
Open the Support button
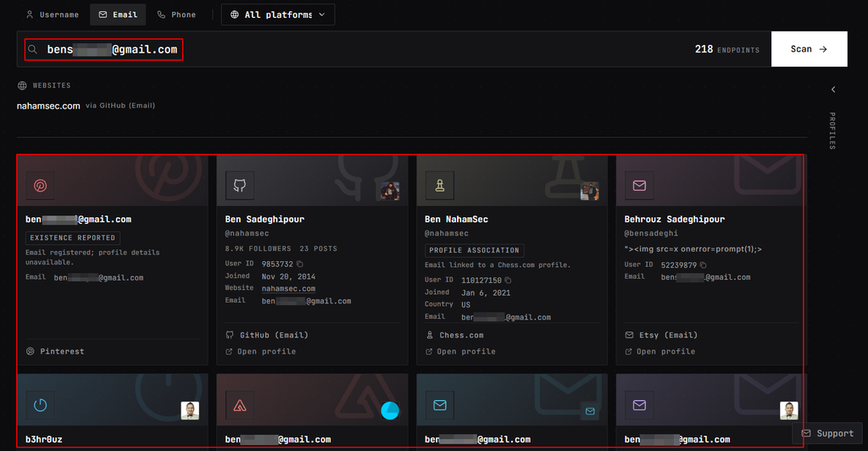click(827, 433)
